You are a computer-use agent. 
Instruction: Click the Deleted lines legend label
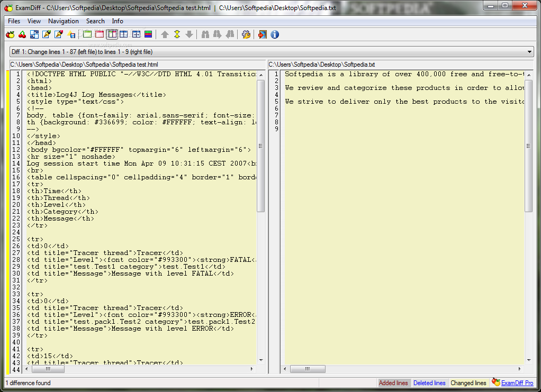(429, 383)
